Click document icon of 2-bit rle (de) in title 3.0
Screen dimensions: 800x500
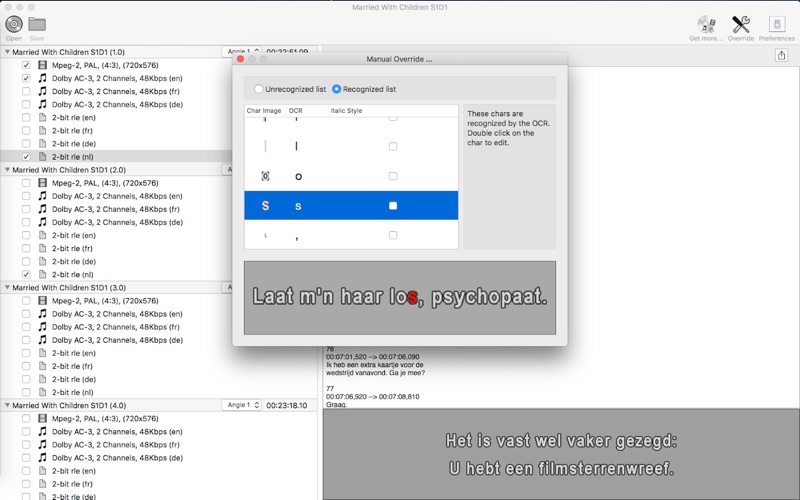[43, 379]
